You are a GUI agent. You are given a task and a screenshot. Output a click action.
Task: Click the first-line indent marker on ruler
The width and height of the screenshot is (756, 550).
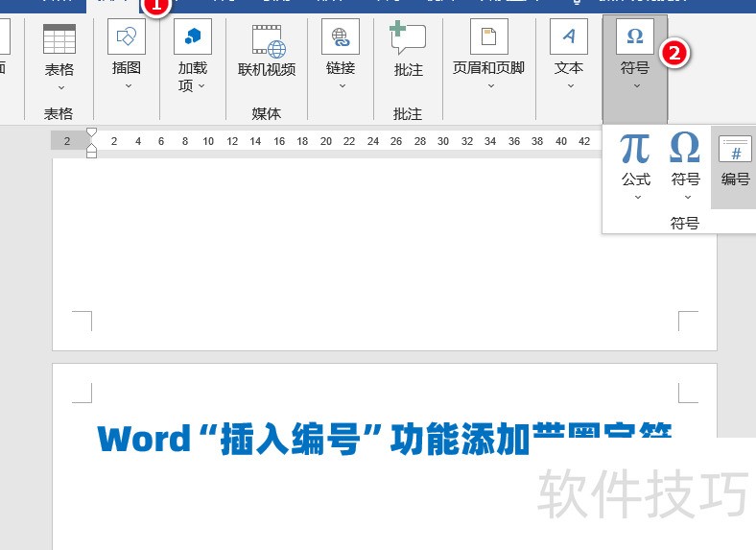click(91, 132)
